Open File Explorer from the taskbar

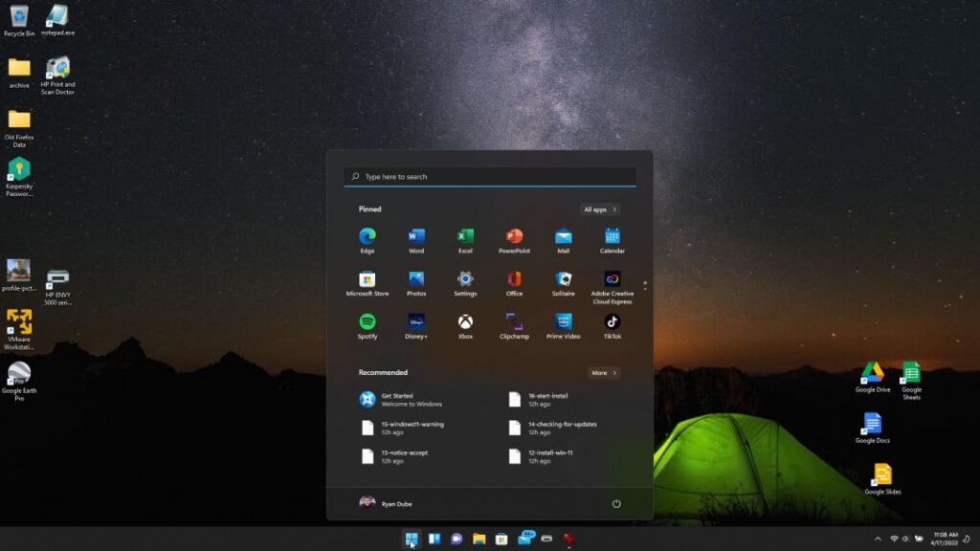click(479, 539)
